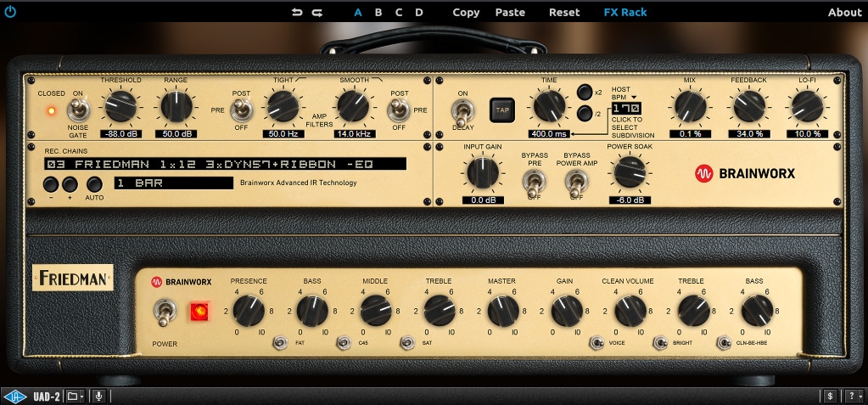Image resolution: width=868 pixels, height=405 pixels.
Task: Click the 400.0 ms delay time value
Action: [549, 134]
